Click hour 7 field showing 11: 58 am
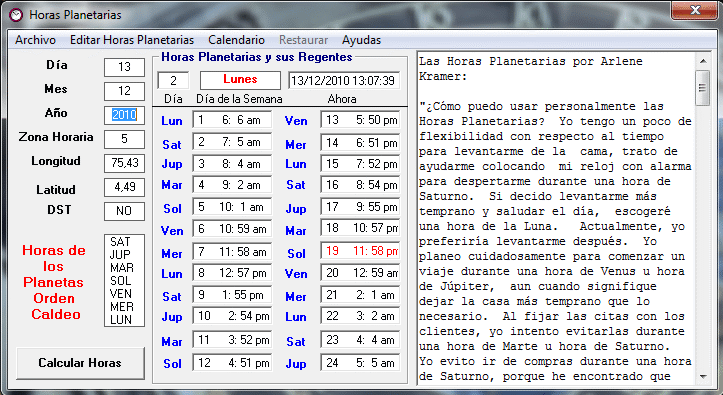723x395 pixels. click(232, 252)
